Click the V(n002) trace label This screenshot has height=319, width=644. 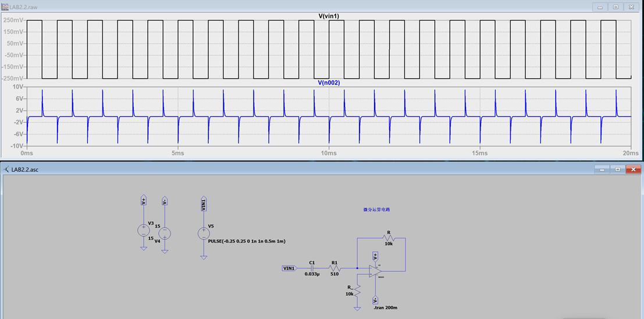tap(329, 83)
